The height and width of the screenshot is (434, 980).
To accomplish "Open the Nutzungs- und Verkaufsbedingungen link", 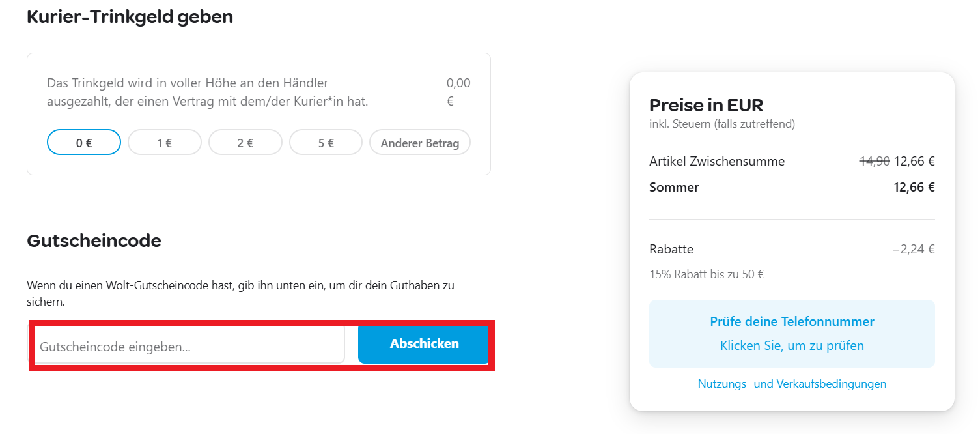I will pos(792,384).
